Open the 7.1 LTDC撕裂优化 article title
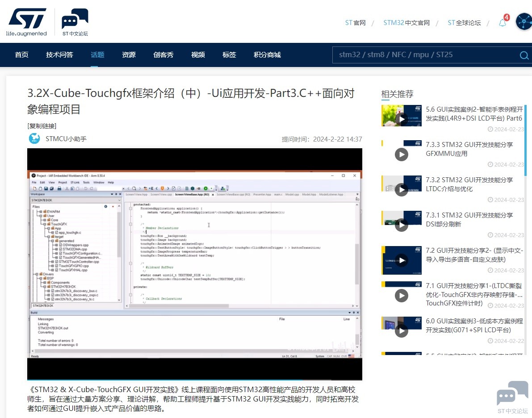The height and width of the screenshot is (418, 532). point(474,294)
